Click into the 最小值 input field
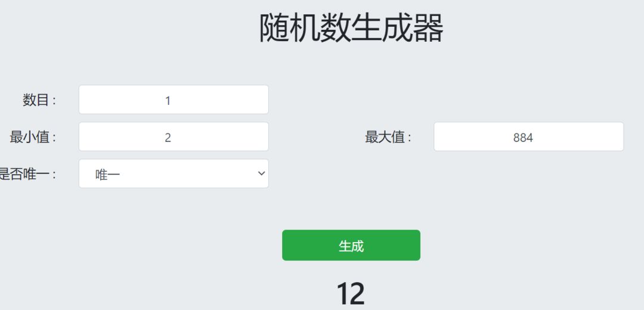The width and height of the screenshot is (644, 310). tap(174, 137)
